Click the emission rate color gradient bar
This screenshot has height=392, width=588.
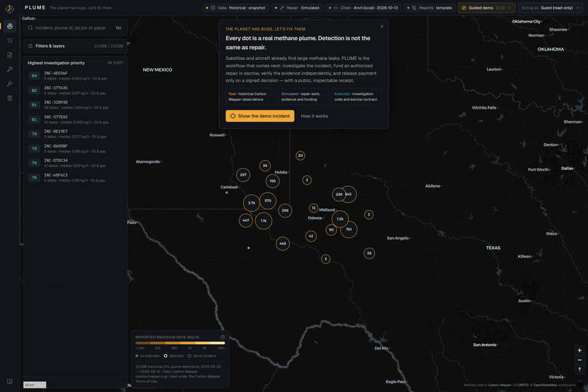point(180,343)
